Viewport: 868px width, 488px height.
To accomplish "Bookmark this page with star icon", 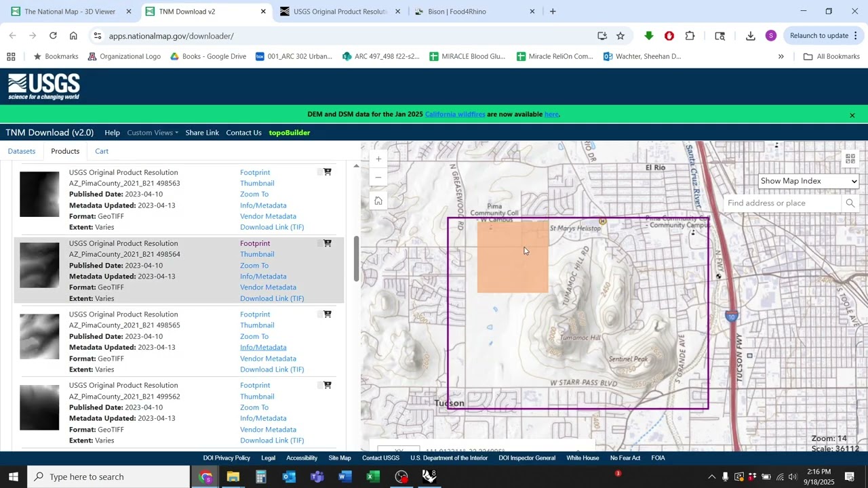I will [x=620, y=36].
